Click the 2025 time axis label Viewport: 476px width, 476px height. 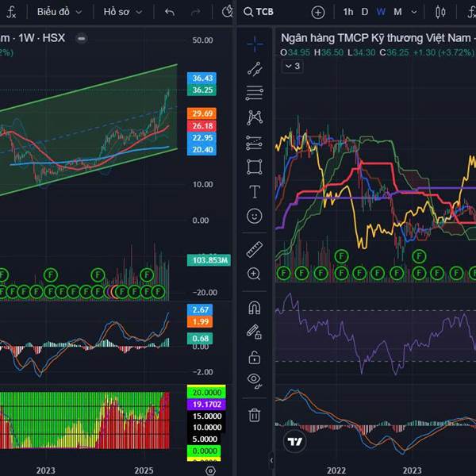tap(144, 470)
